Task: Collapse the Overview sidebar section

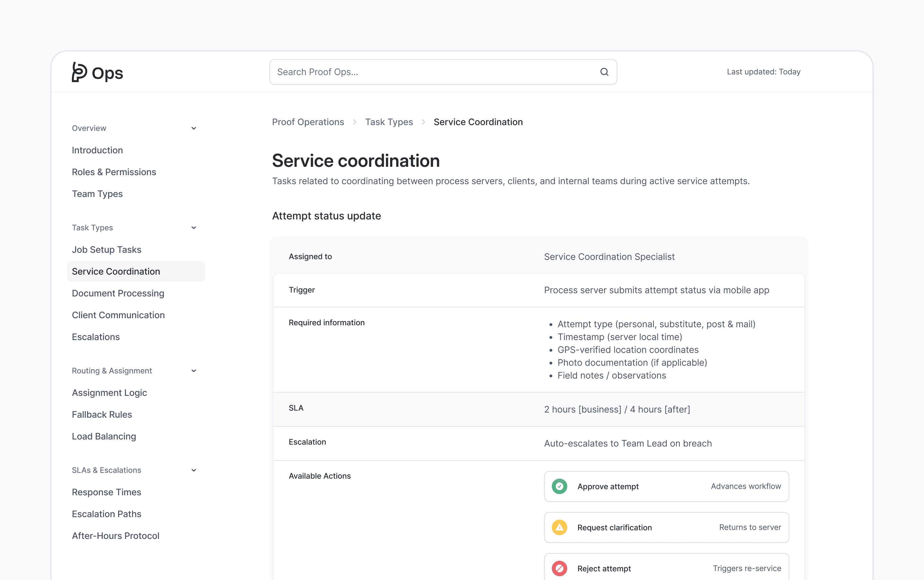Action: point(194,128)
